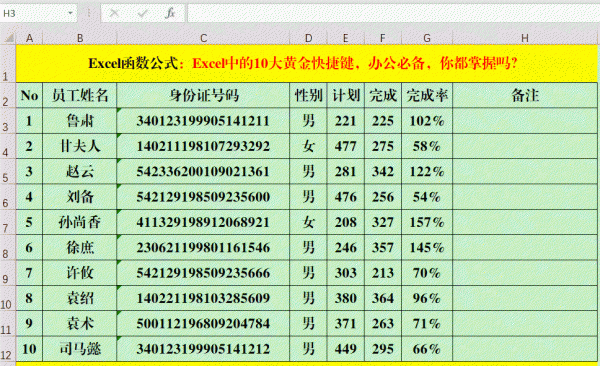Viewport: 600px width, 366px height.
Task: Click the yellow title cell about Excel快捷键
Action: [307, 64]
